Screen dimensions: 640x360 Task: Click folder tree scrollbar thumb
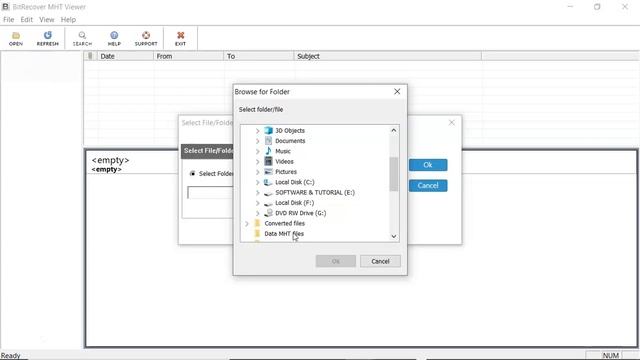click(x=393, y=174)
